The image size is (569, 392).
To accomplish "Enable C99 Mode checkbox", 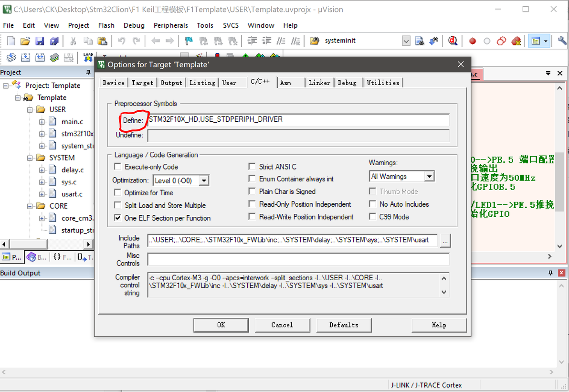I will pyautogui.click(x=372, y=217).
